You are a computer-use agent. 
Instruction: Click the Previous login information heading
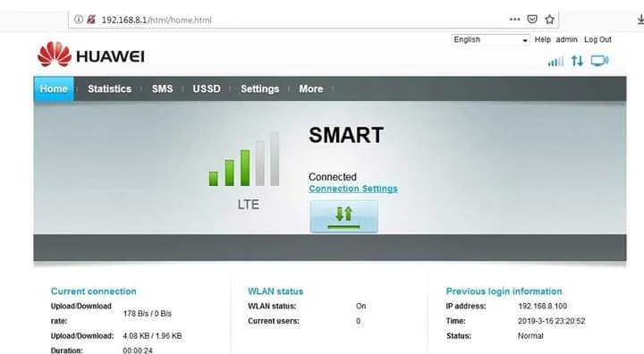coord(504,291)
